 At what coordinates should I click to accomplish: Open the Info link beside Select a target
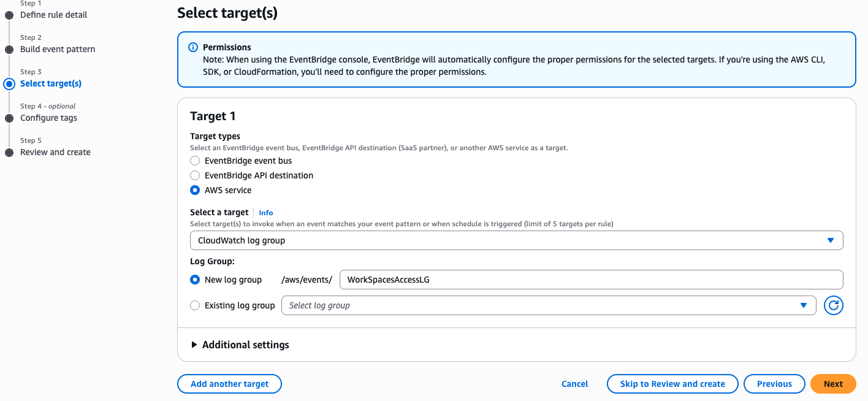[x=266, y=213]
